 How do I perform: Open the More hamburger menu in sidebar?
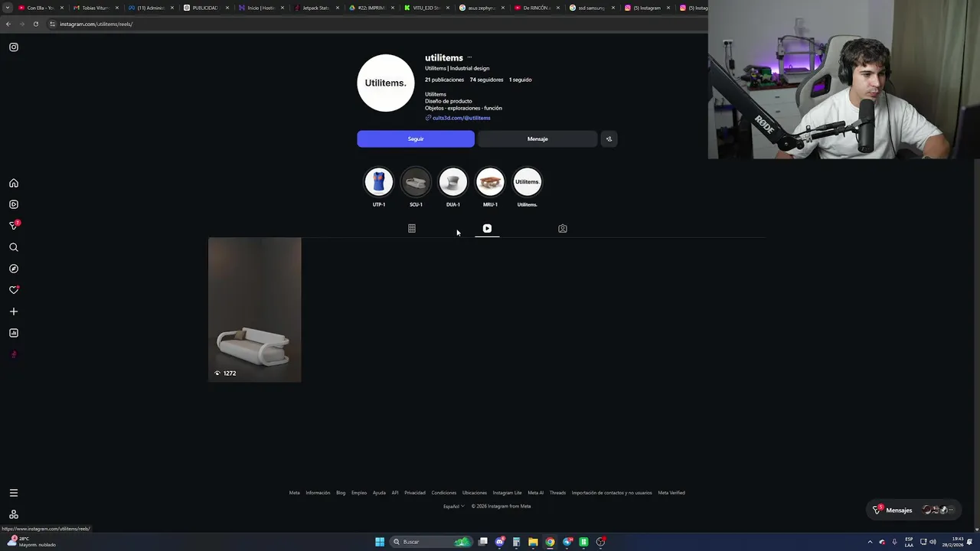click(14, 493)
